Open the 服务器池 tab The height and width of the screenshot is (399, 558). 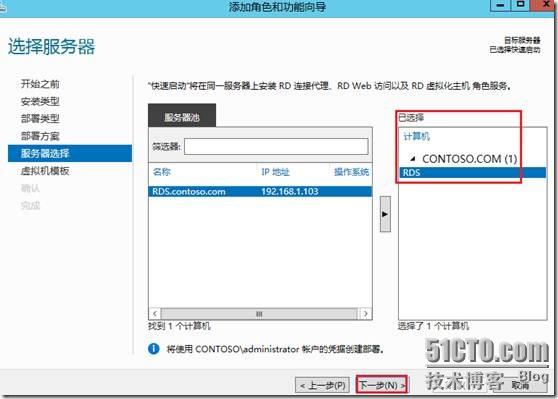[x=182, y=116]
